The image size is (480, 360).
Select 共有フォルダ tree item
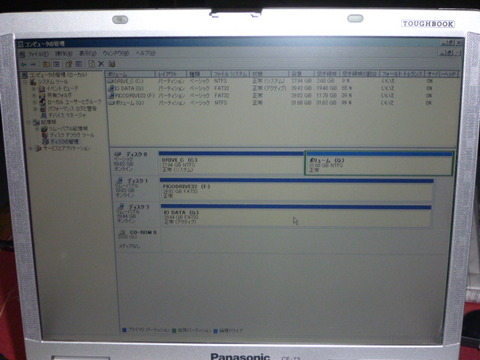pos(59,95)
